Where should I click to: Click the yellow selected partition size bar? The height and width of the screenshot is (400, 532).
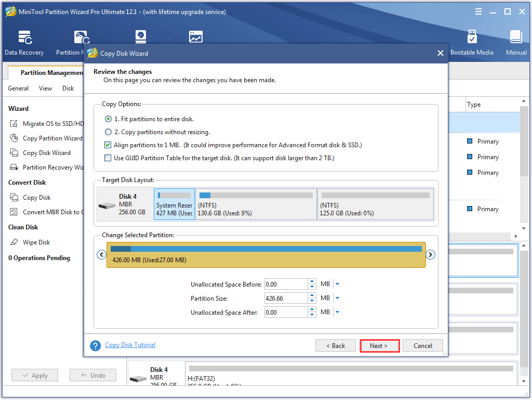(x=266, y=255)
